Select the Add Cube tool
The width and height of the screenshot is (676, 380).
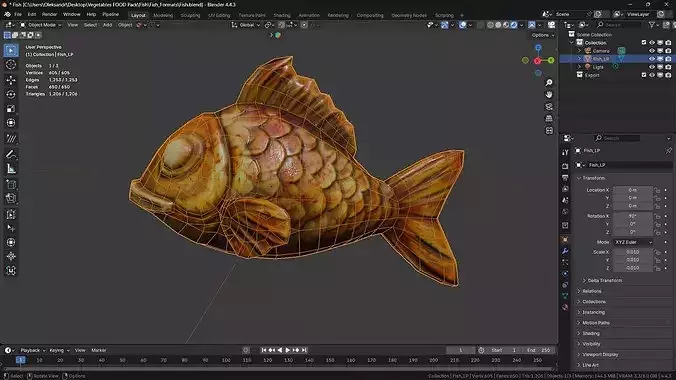click(x=11, y=185)
